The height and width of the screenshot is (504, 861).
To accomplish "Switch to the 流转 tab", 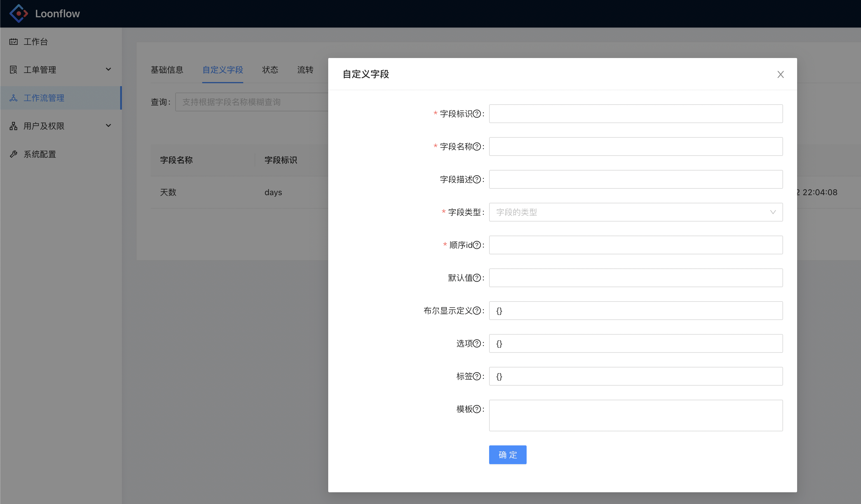I will coord(305,70).
